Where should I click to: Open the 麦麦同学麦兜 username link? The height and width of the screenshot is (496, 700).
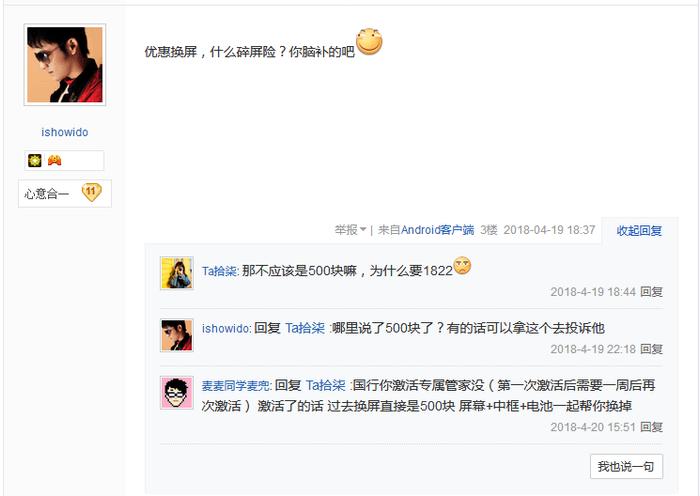point(236,385)
